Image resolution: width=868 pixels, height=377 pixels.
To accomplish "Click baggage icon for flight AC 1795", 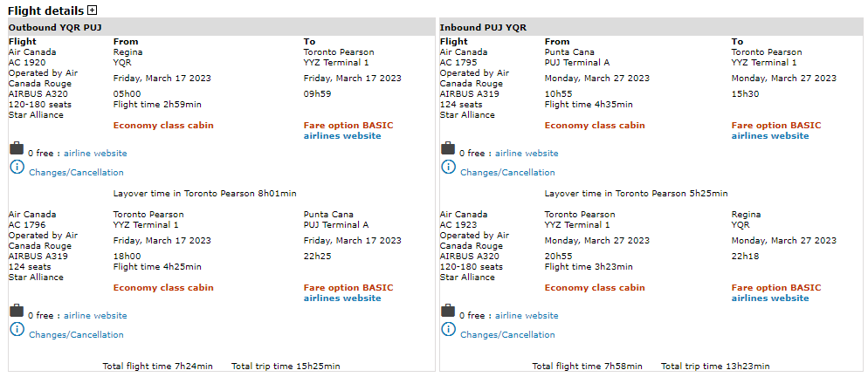I will [448, 149].
